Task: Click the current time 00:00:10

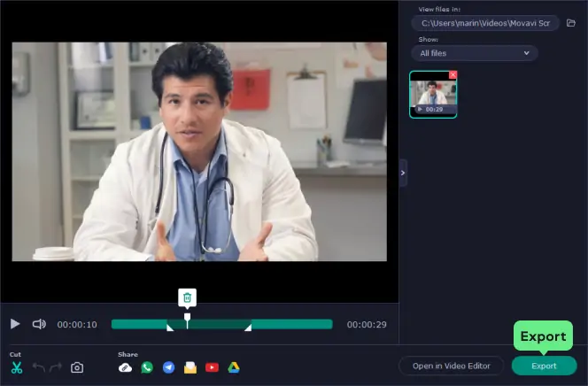Action: pyautogui.click(x=77, y=325)
